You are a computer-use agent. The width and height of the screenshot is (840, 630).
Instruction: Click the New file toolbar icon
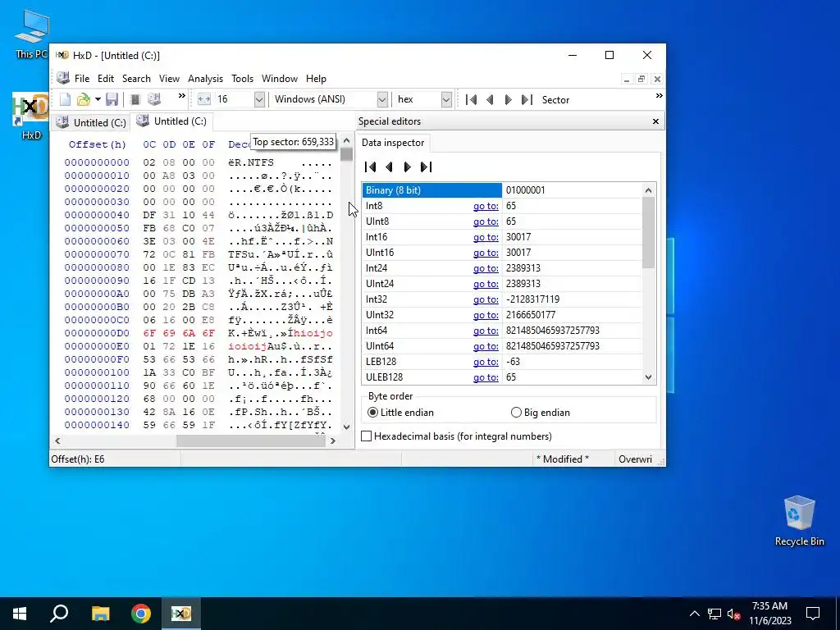(x=65, y=99)
